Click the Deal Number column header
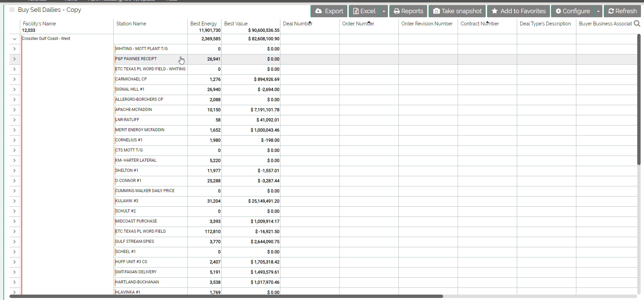 point(297,24)
